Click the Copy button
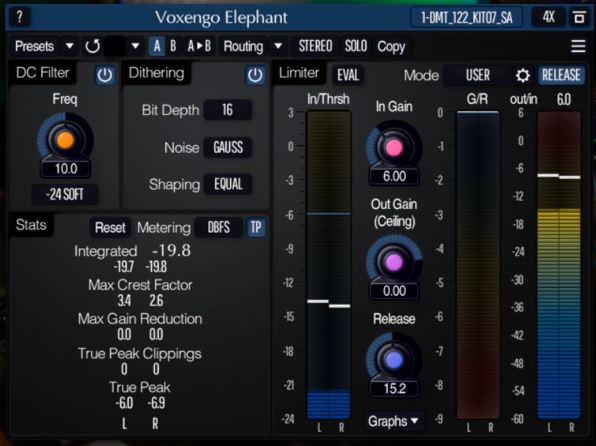Screen dimensions: 596x446 (x=391, y=46)
